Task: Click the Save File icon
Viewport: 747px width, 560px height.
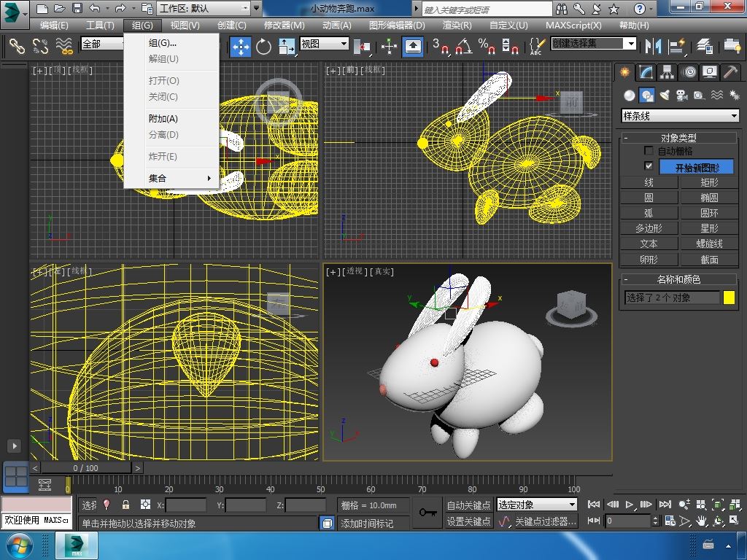Action: pyautogui.click(x=77, y=8)
